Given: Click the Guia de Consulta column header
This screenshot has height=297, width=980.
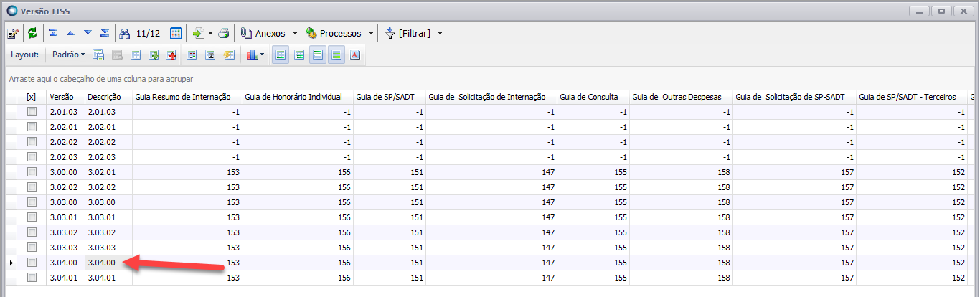Looking at the screenshot, I should tap(593, 97).
